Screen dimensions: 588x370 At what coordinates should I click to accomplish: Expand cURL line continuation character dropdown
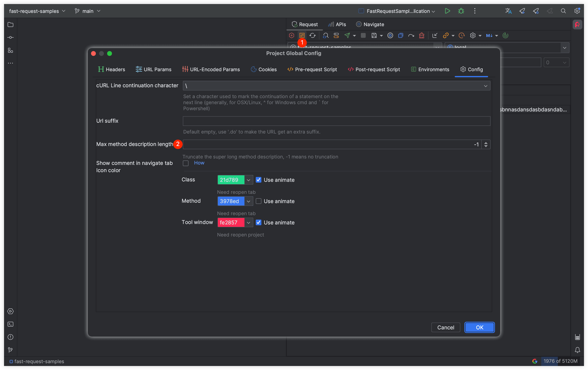(x=485, y=86)
